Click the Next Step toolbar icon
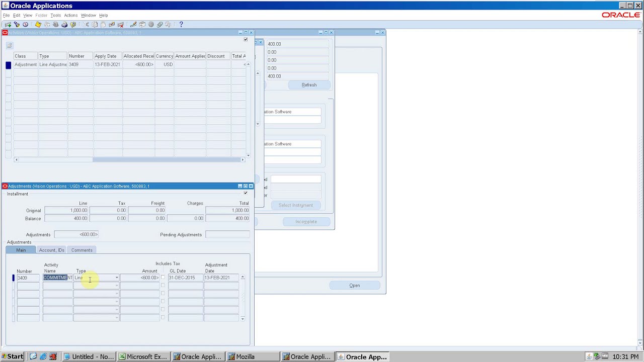Viewport: 644px width, 362px height. pos(47,24)
